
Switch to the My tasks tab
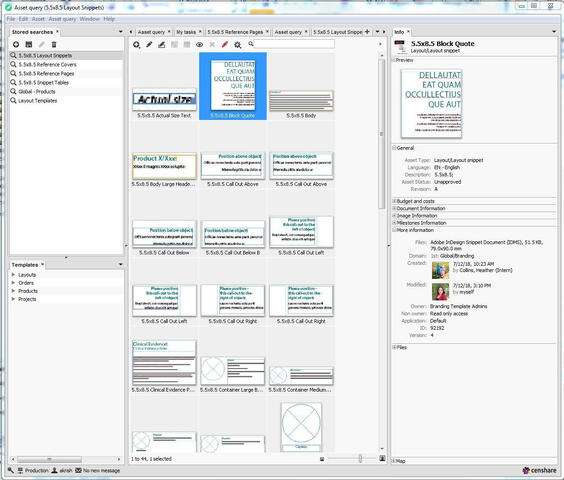pos(186,32)
